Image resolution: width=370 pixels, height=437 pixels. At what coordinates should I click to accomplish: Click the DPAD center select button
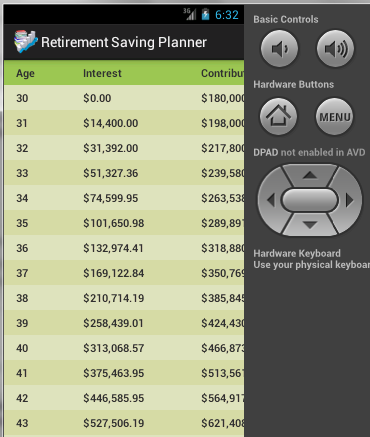pos(310,200)
